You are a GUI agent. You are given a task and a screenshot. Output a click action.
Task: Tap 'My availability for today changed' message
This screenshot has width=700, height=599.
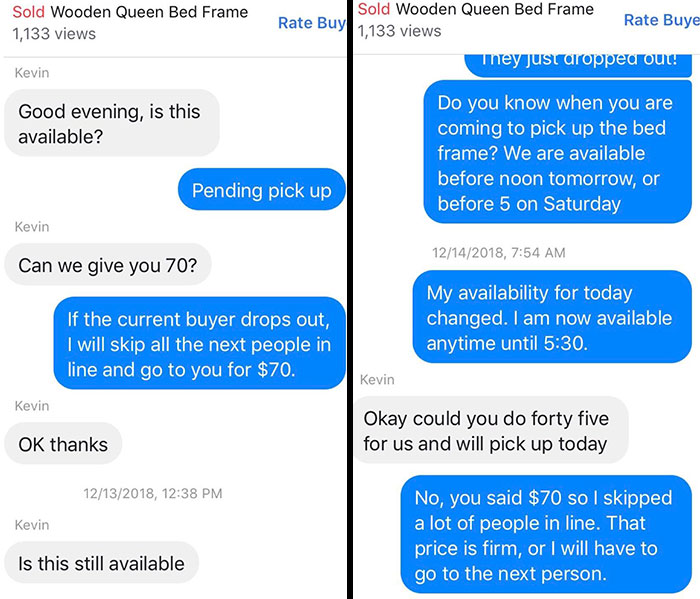point(549,318)
